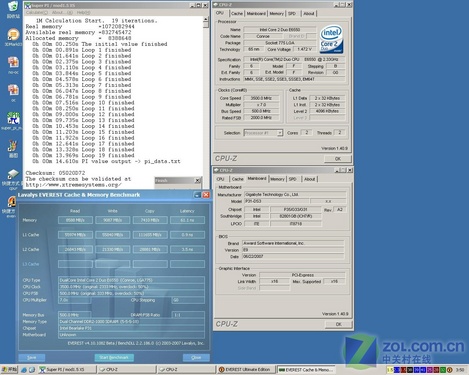Switch to EVEREST Ultimate Edition taskbar button
The height and width of the screenshot is (375, 469).
tap(246, 369)
